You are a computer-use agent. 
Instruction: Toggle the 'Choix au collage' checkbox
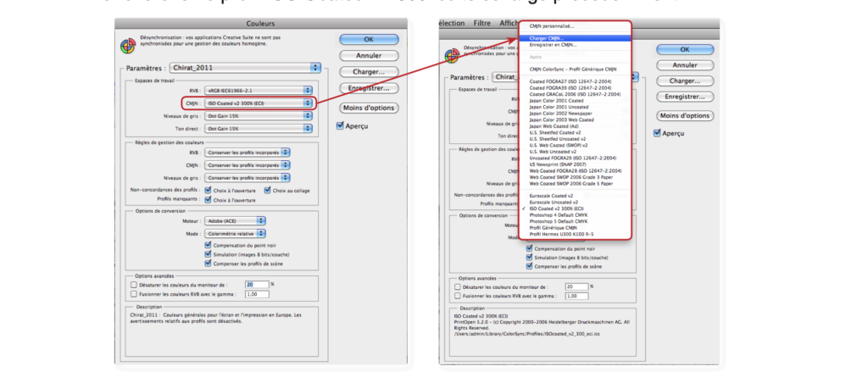click(268, 191)
